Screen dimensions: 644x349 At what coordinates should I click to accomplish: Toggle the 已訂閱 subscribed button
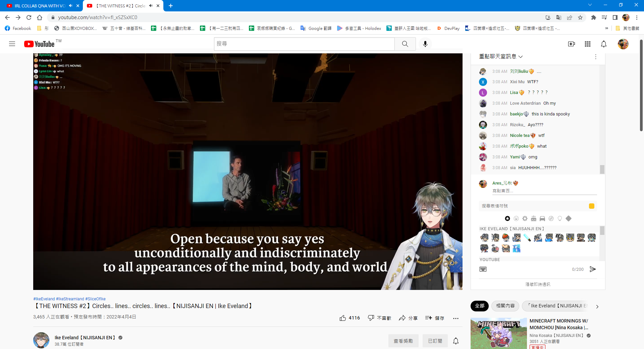(435, 341)
